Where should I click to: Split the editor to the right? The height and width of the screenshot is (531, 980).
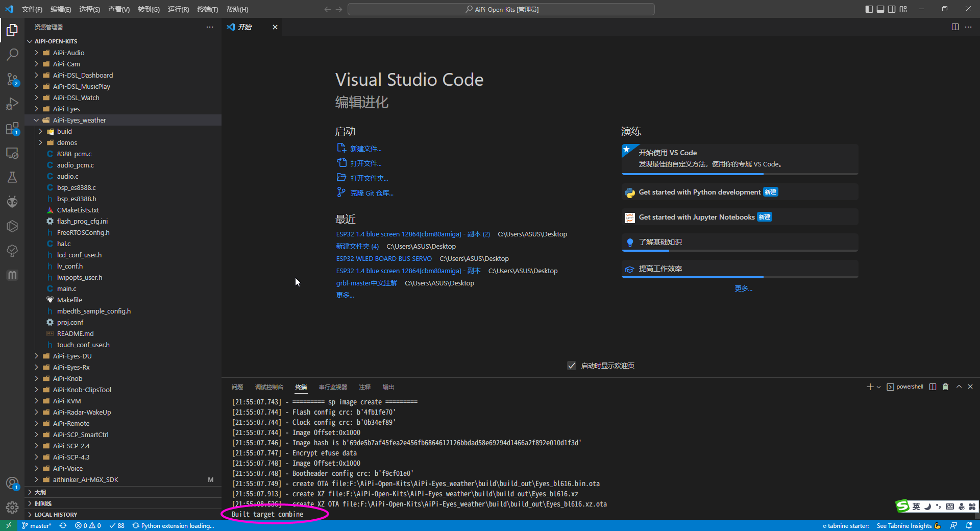click(955, 27)
